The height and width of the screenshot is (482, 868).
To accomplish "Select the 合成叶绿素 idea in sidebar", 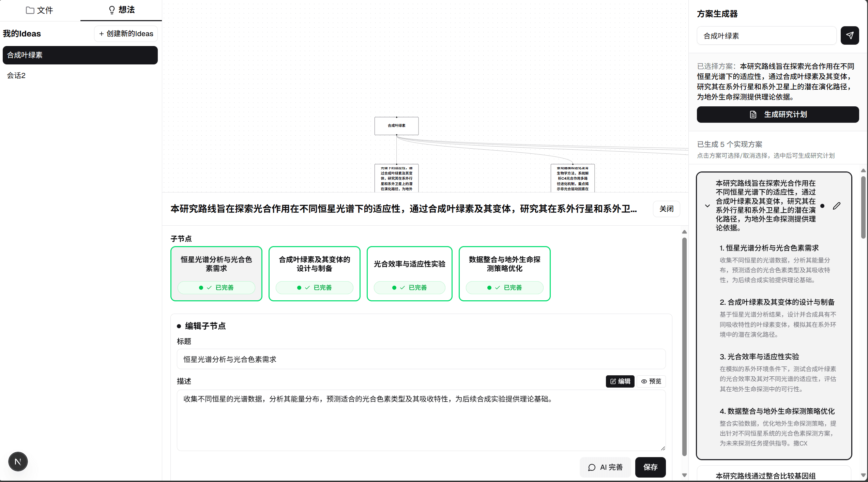I will point(80,55).
